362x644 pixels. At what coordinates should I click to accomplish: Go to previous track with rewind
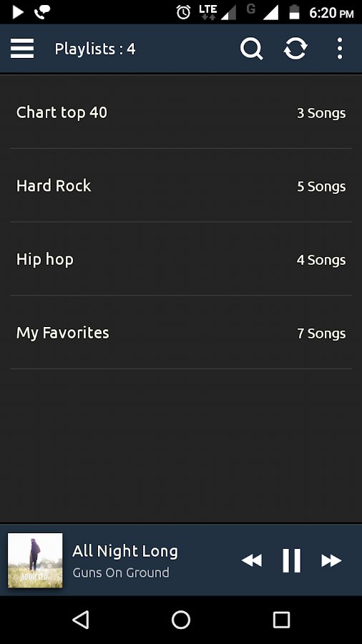point(252,560)
